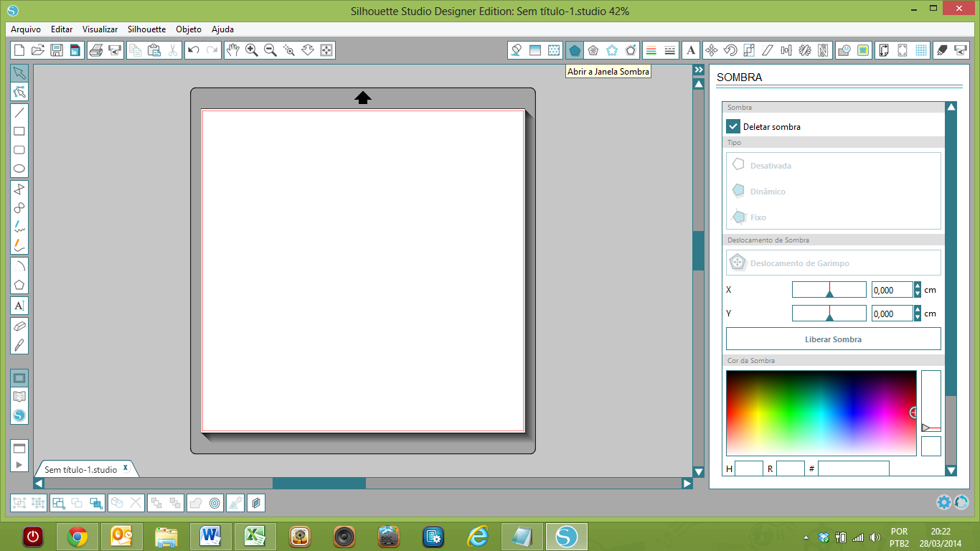Image resolution: width=980 pixels, height=551 pixels.
Task: Open the Fill Pattern window
Action: point(554,50)
